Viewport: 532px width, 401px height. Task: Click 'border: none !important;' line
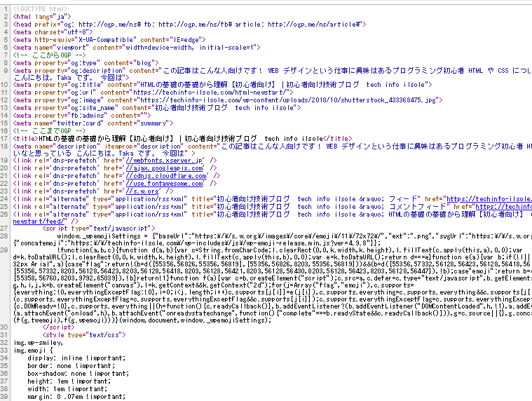pos(71,366)
